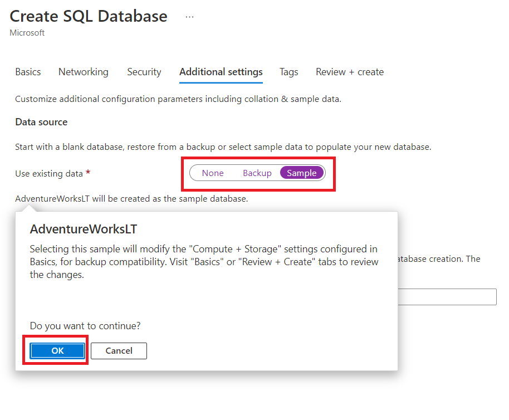509x420 pixels.
Task: Click the 'Do you want to continue?' text
Action: point(85,325)
